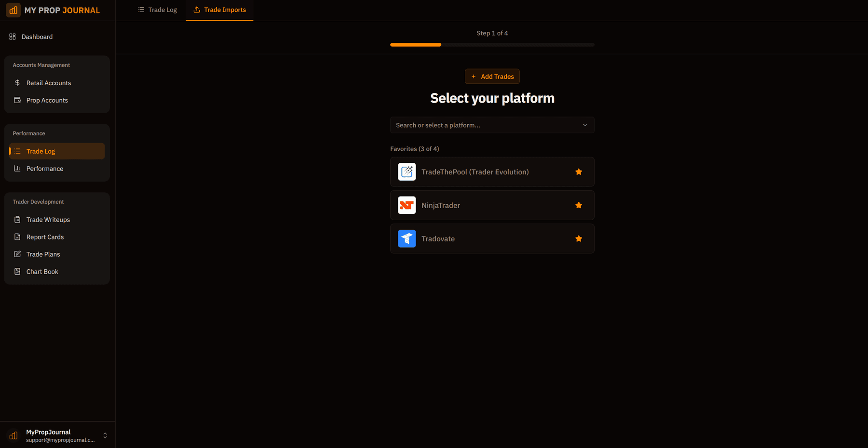Remove Tradovate from favorites via star
Image resolution: width=868 pixels, height=448 pixels.
coord(579,239)
